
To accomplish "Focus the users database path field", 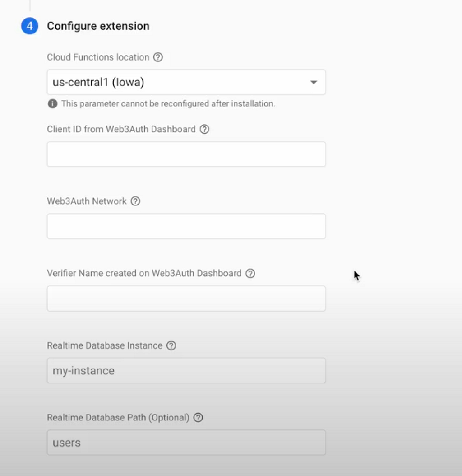I will (186, 442).
